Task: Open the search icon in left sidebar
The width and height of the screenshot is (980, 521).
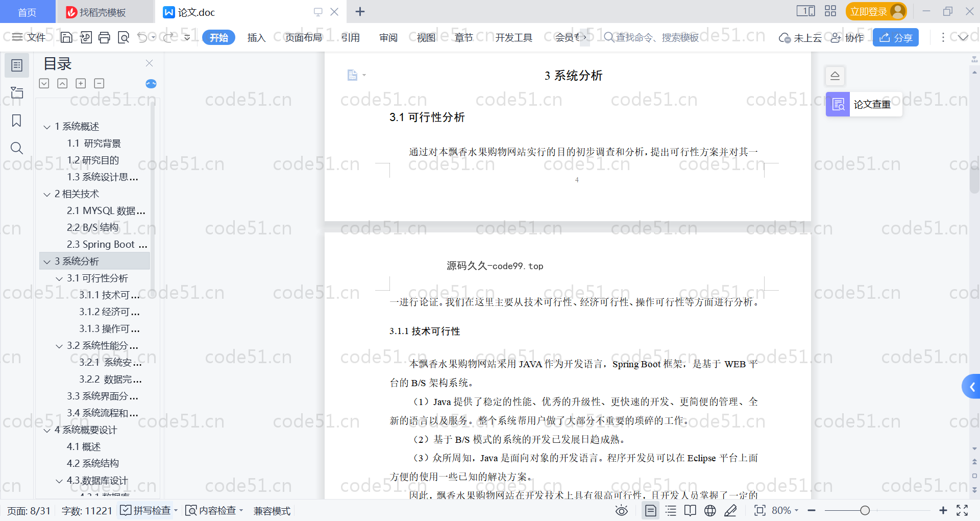Action: pos(17,148)
